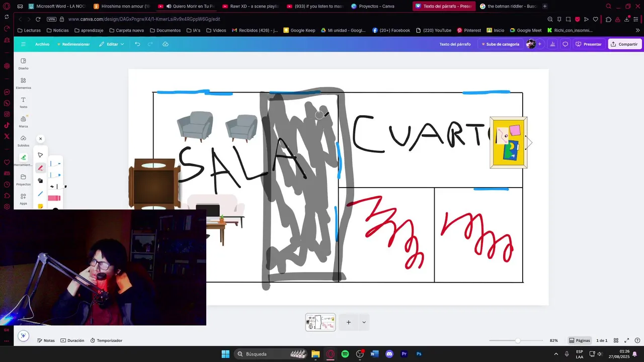The image size is (644, 362).
Task: Add a new page with plus
Action: 349,322
